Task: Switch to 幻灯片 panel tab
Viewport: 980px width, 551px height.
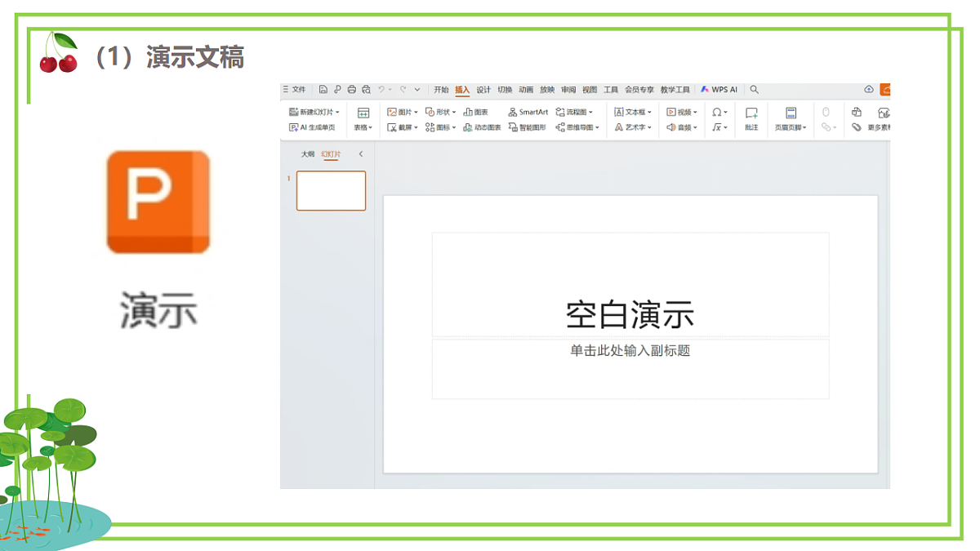Action: point(331,153)
